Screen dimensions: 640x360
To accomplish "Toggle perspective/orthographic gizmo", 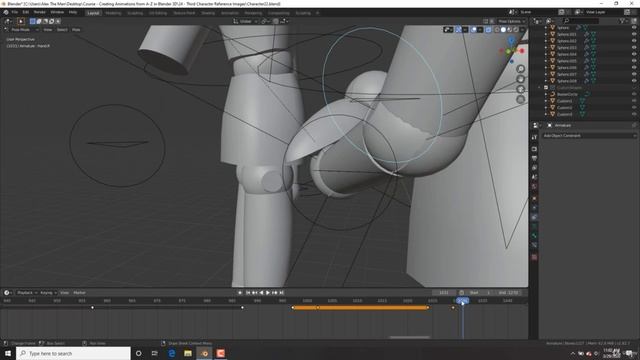I will 520,99.
